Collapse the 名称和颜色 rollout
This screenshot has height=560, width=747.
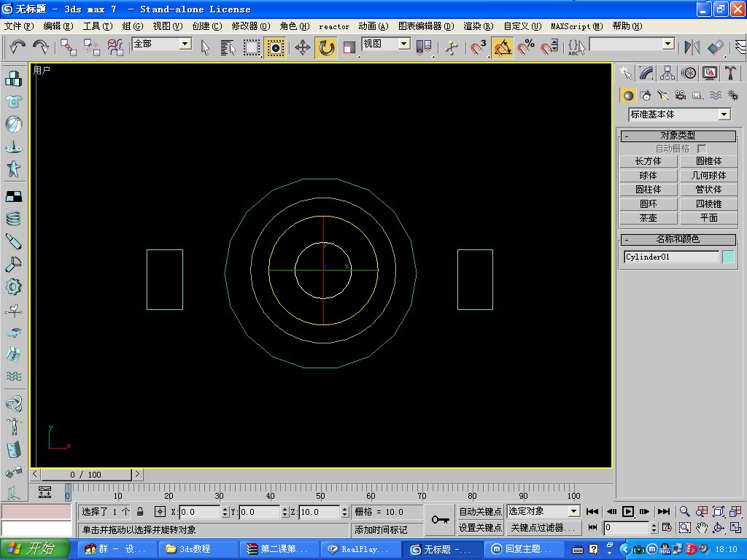[x=678, y=239]
